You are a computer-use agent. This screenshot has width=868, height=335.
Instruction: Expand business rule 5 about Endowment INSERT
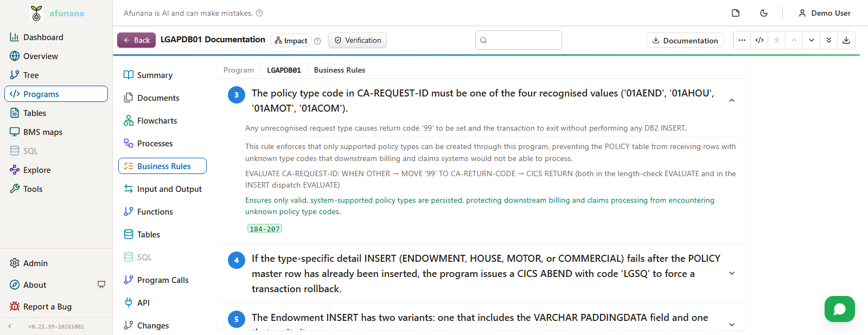pyautogui.click(x=732, y=324)
